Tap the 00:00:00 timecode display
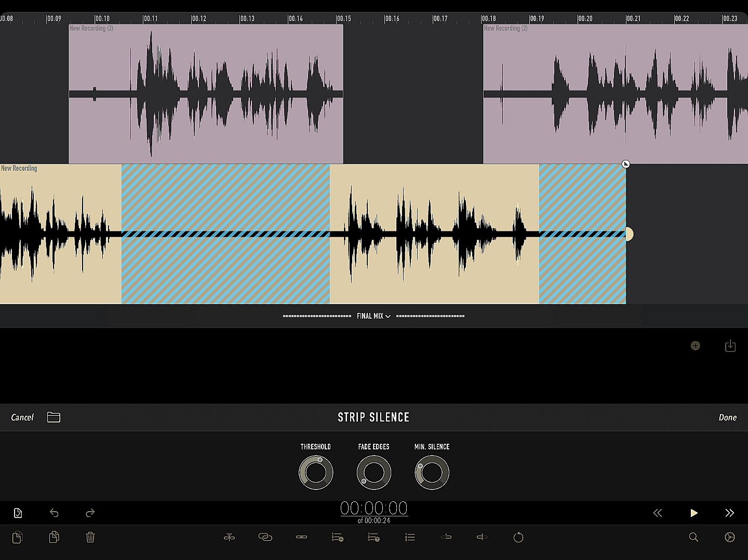Image resolution: width=748 pixels, height=560 pixels. tap(374, 508)
